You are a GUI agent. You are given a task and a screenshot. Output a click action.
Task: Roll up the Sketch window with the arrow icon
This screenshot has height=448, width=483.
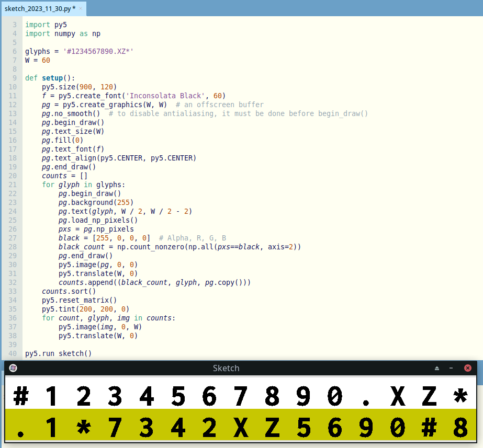pos(437,368)
